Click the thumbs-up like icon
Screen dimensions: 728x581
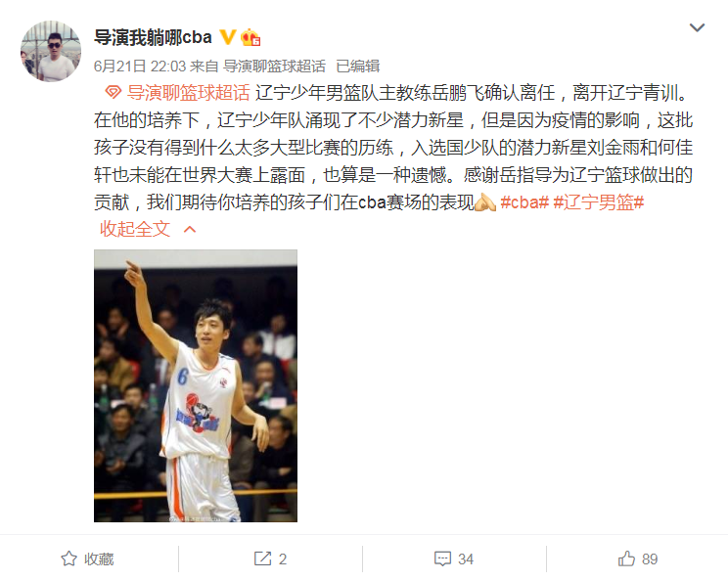pyautogui.click(x=626, y=559)
